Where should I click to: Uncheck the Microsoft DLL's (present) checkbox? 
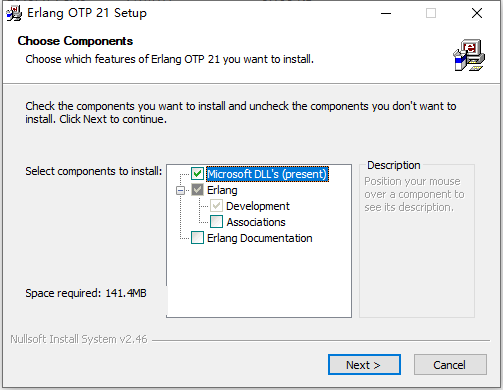click(197, 174)
